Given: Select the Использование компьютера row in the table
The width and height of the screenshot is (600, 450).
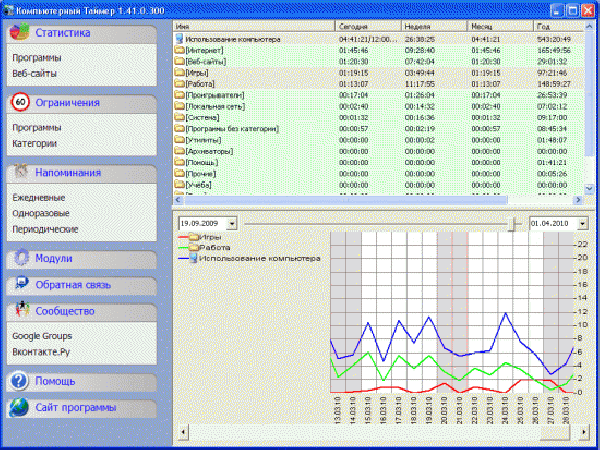Looking at the screenshot, I should pyautogui.click(x=230, y=39).
